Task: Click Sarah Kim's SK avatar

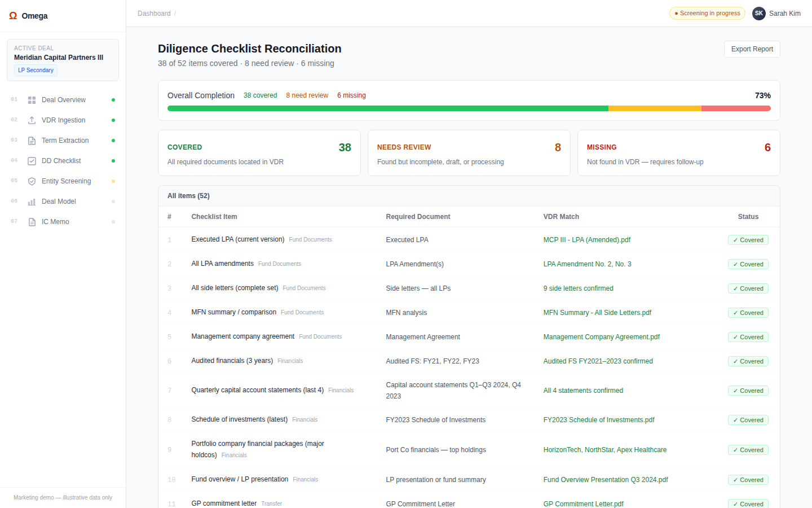Action: pyautogui.click(x=758, y=14)
